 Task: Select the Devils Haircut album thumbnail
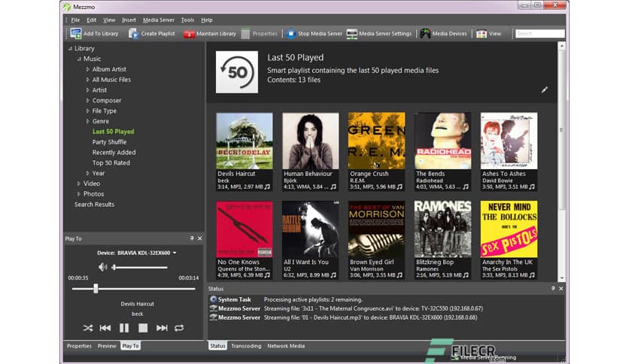point(245,141)
